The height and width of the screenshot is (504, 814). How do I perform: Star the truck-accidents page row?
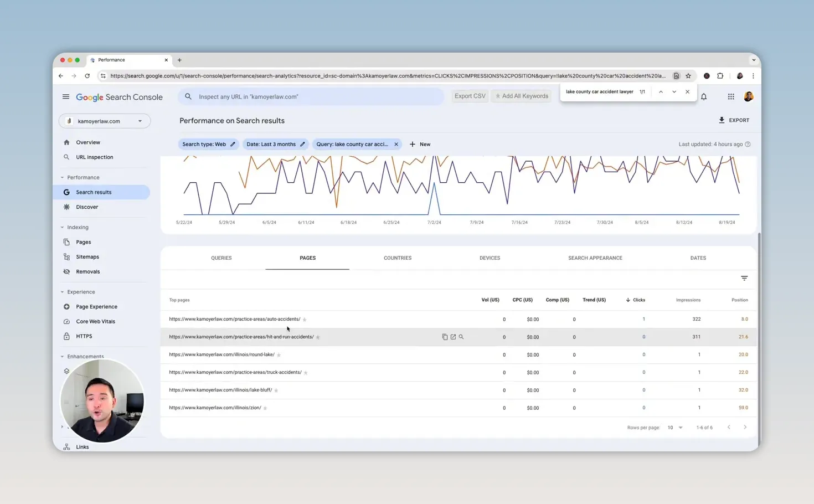click(306, 373)
